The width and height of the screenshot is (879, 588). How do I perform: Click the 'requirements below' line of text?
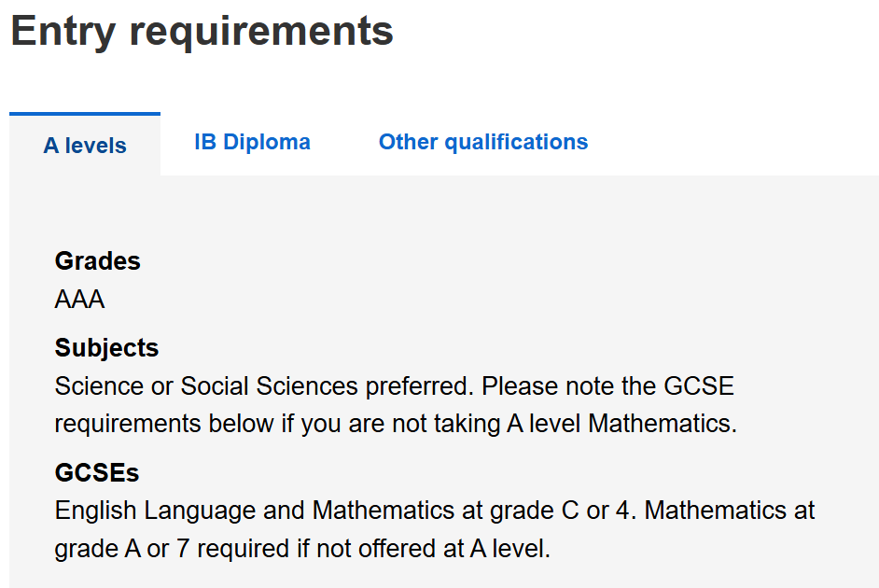(x=163, y=424)
